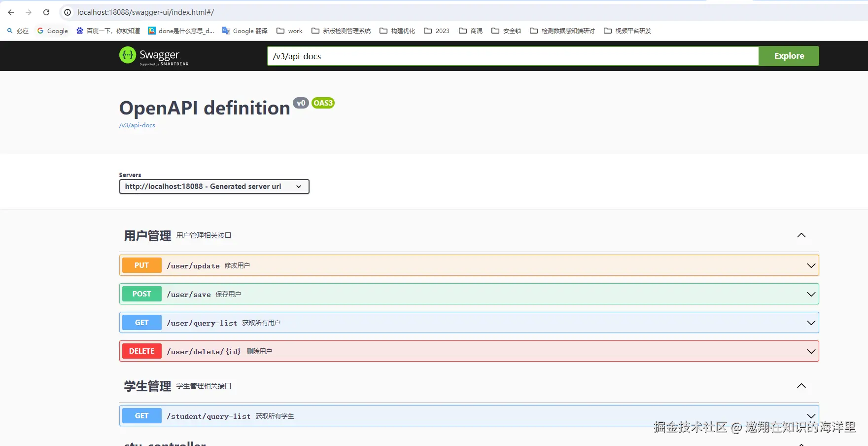Expand the POST /user/save operation

pyautogui.click(x=811, y=294)
